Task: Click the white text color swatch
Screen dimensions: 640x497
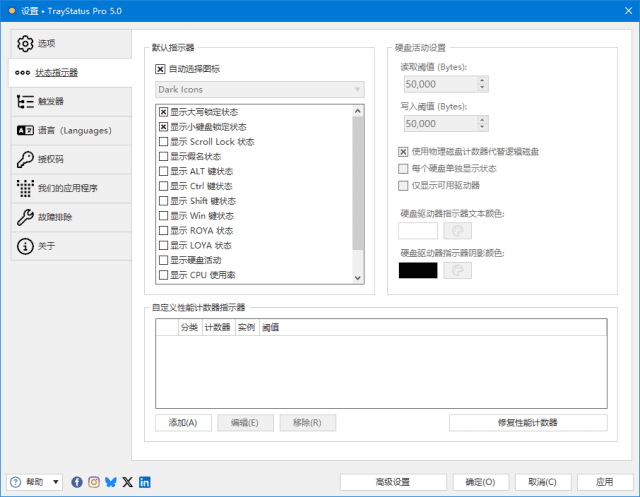Action: pos(418,231)
